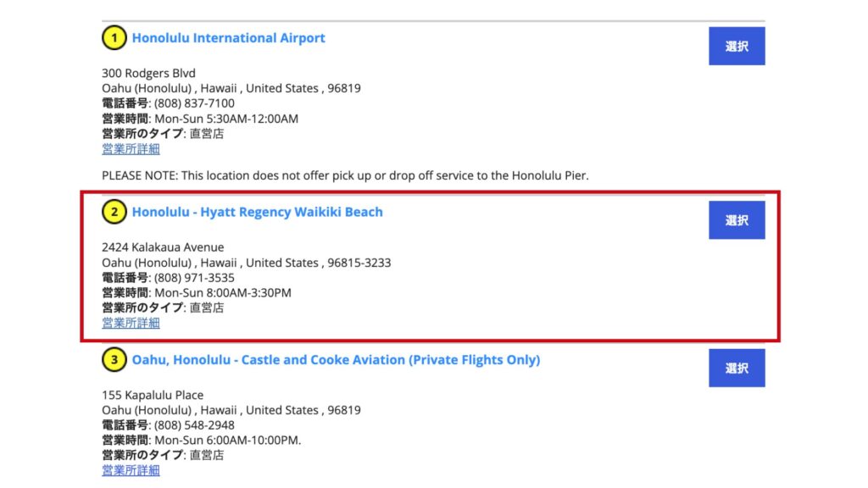
Task: Click the 155 Kapalulu Place address line
Action: (x=153, y=395)
